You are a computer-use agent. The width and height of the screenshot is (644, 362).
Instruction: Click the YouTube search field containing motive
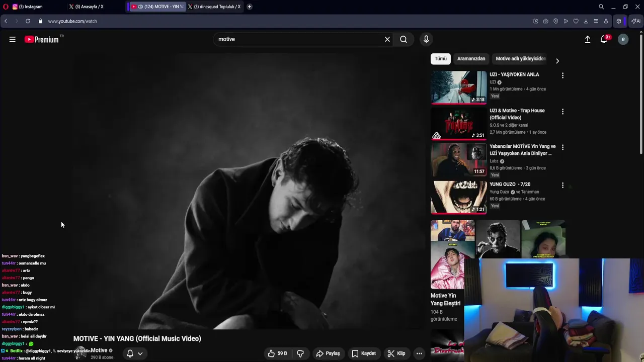pos(298,39)
